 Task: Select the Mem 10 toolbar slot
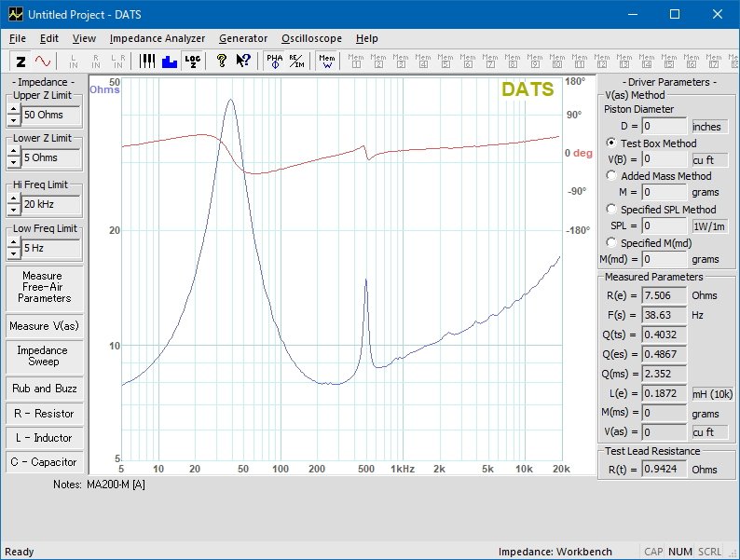click(x=557, y=61)
